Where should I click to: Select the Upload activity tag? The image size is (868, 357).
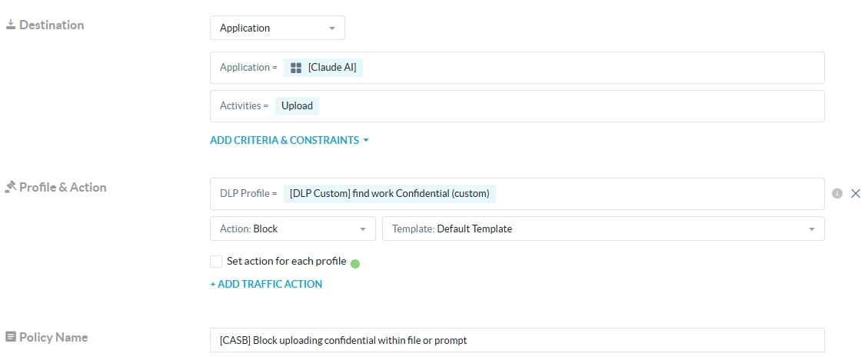pyautogui.click(x=298, y=106)
